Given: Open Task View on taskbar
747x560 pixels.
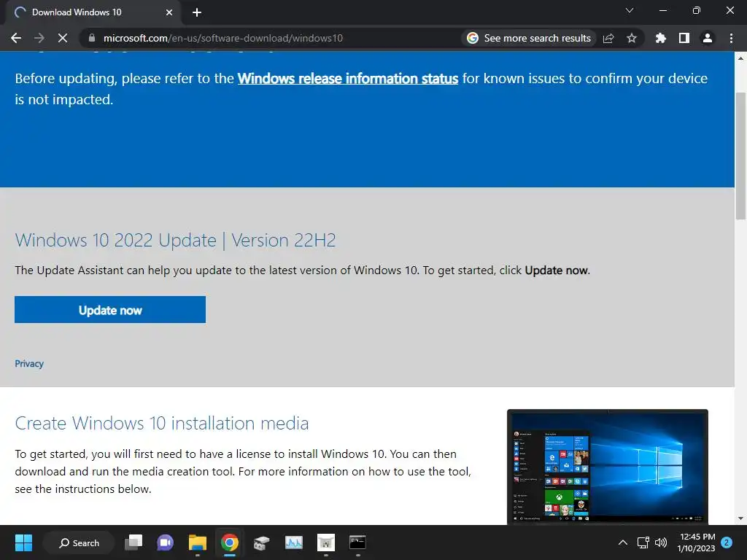Looking at the screenshot, I should pos(133,542).
